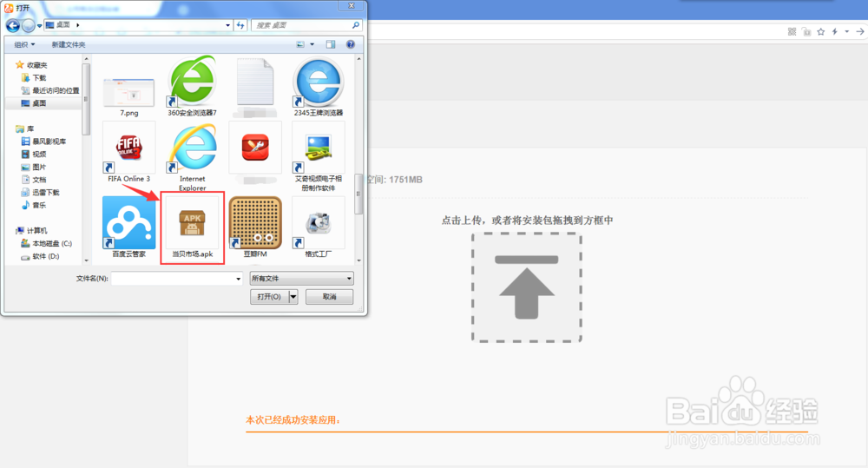
Task: Click the browser's QR code grid icon
Action: 792,31
